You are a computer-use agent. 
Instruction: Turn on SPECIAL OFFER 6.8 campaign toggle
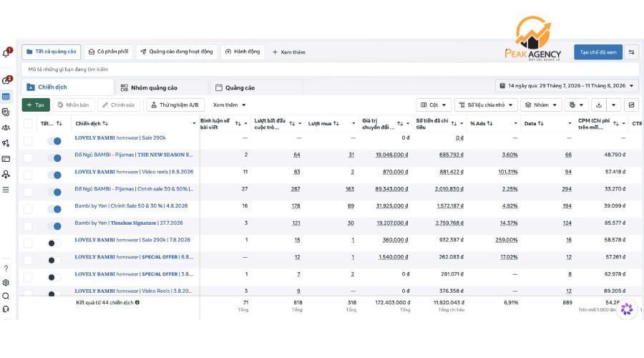(54, 260)
